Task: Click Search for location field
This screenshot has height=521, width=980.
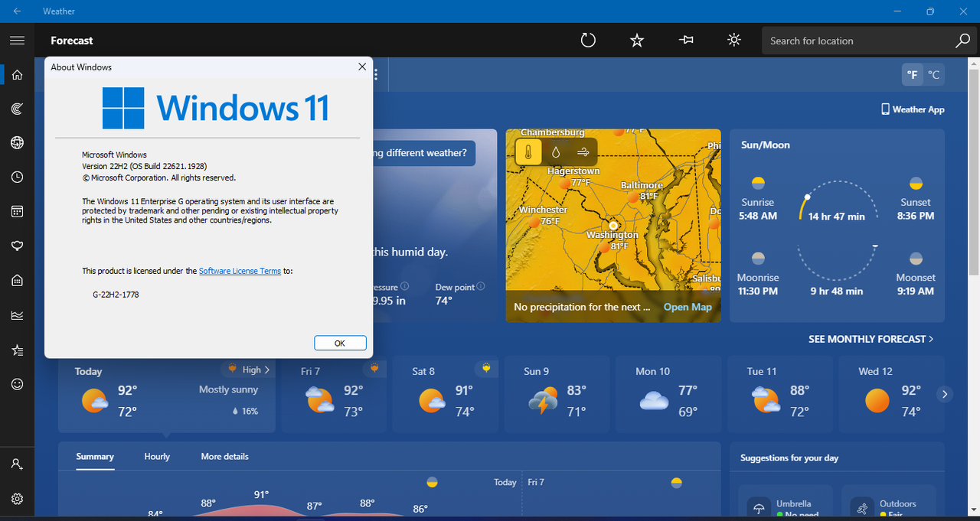Action: point(858,41)
